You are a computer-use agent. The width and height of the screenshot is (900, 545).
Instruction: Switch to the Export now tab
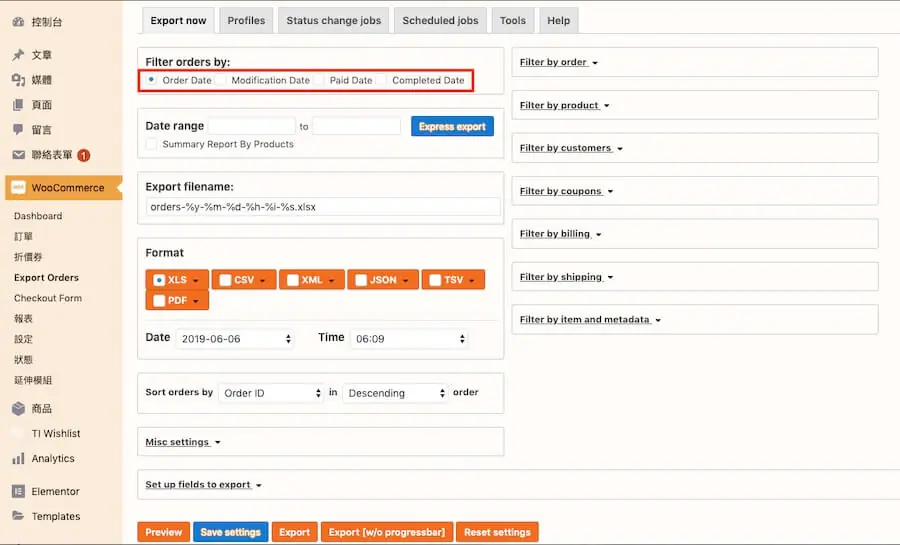(x=178, y=21)
